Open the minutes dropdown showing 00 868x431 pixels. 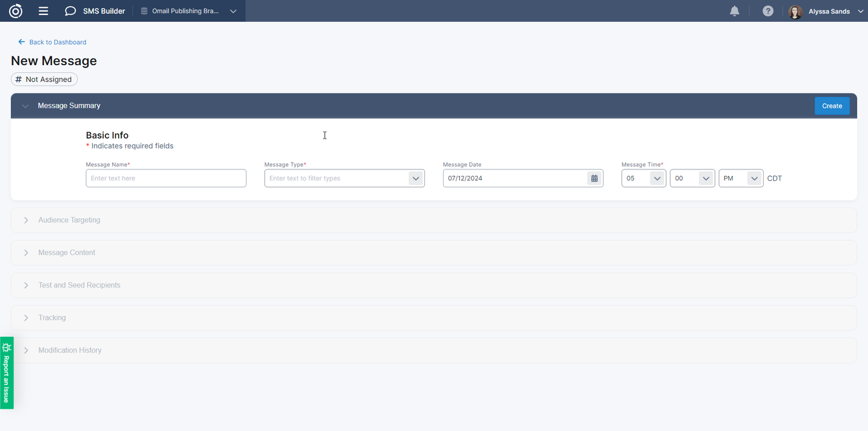point(706,178)
